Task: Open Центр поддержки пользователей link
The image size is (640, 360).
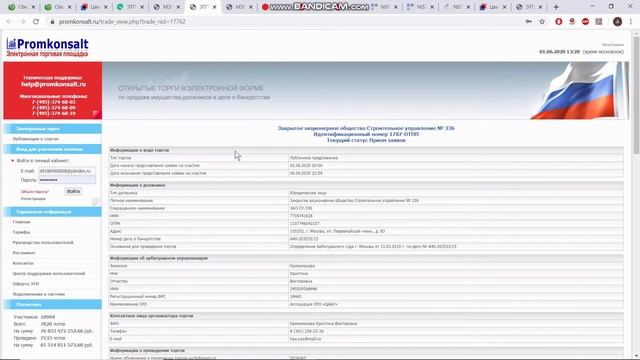Action: point(49,273)
